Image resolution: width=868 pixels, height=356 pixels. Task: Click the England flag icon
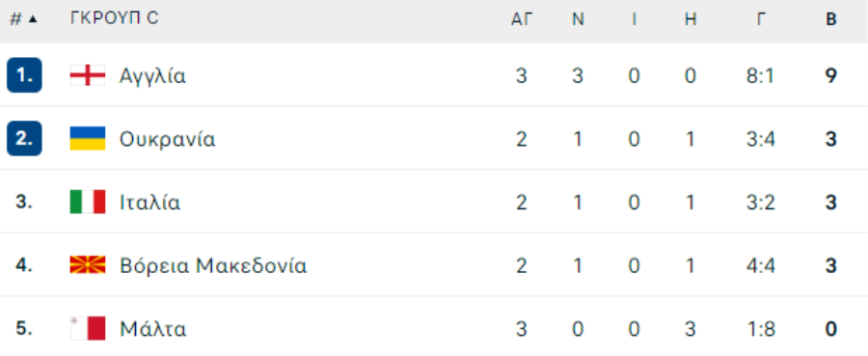click(88, 75)
